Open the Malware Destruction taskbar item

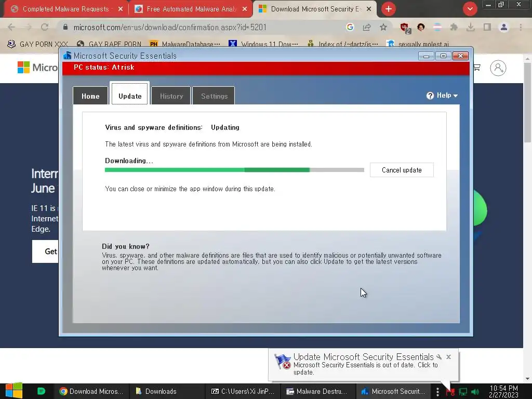tap(318, 391)
